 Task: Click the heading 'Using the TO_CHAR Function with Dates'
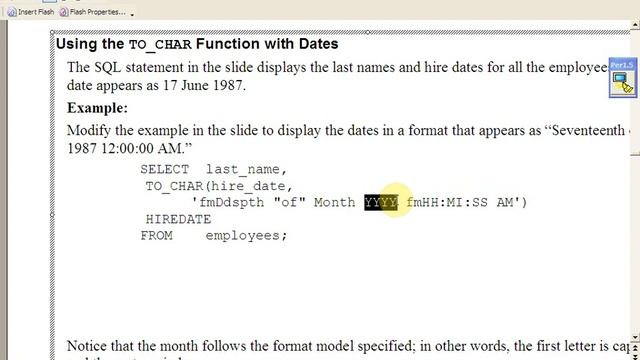coord(197,44)
